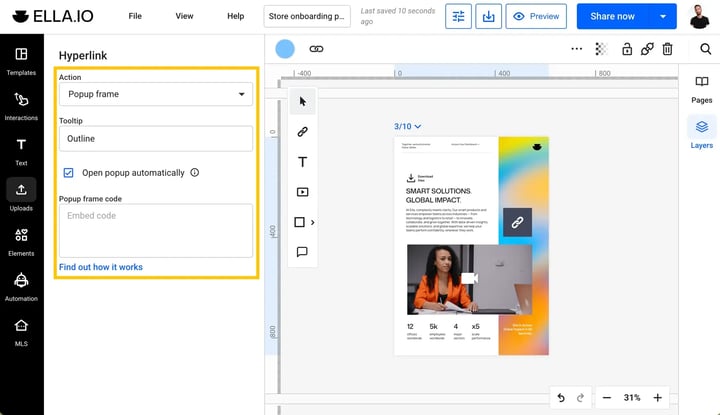Select the text tool in canvas toolbar
Viewport: 720px width, 415px height.
[303, 162]
